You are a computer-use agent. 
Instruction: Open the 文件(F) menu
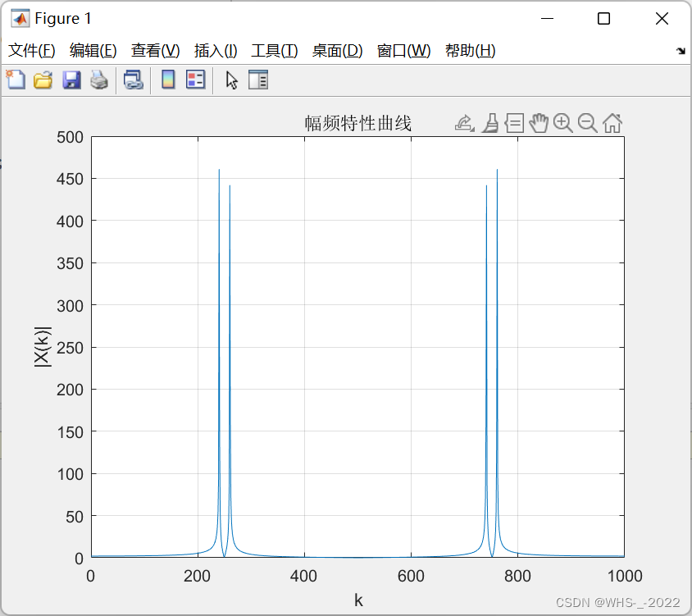(x=31, y=51)
